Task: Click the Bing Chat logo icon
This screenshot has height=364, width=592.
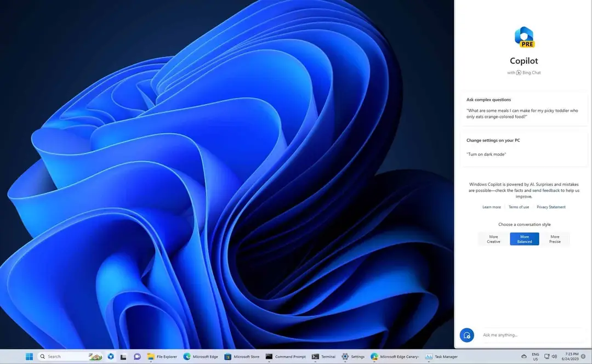Action: tap(519, 72)
